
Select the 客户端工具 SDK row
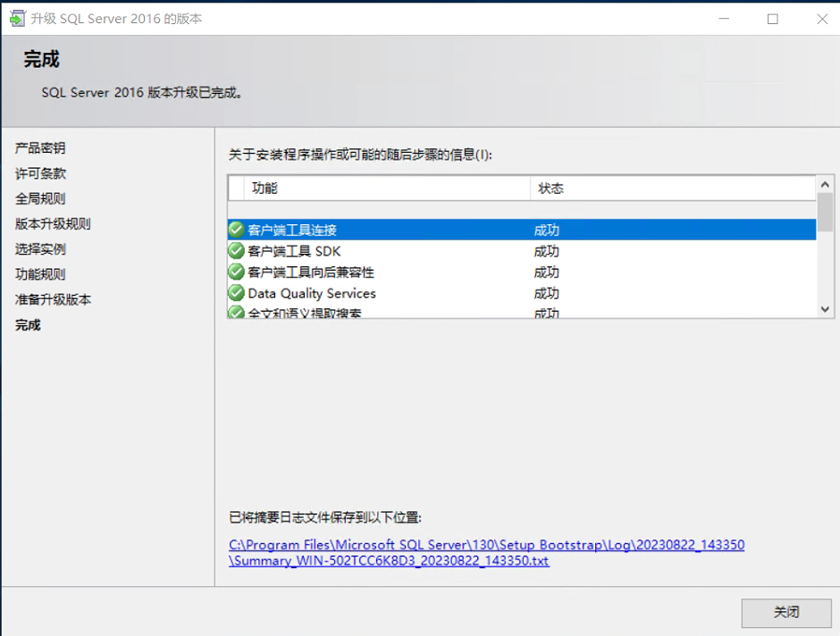(x=522, y=250)
